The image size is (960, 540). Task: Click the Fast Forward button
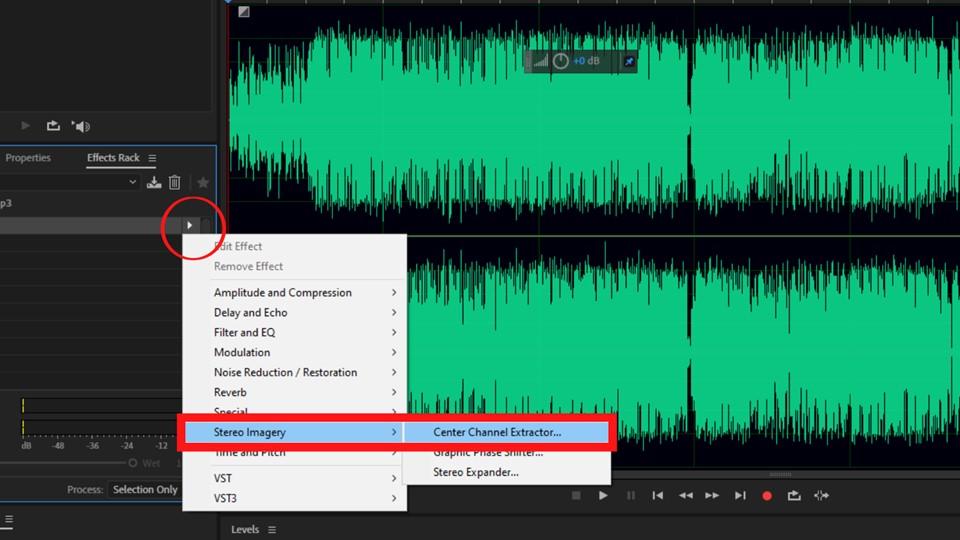pyautogui.click(x=712, y=495)
